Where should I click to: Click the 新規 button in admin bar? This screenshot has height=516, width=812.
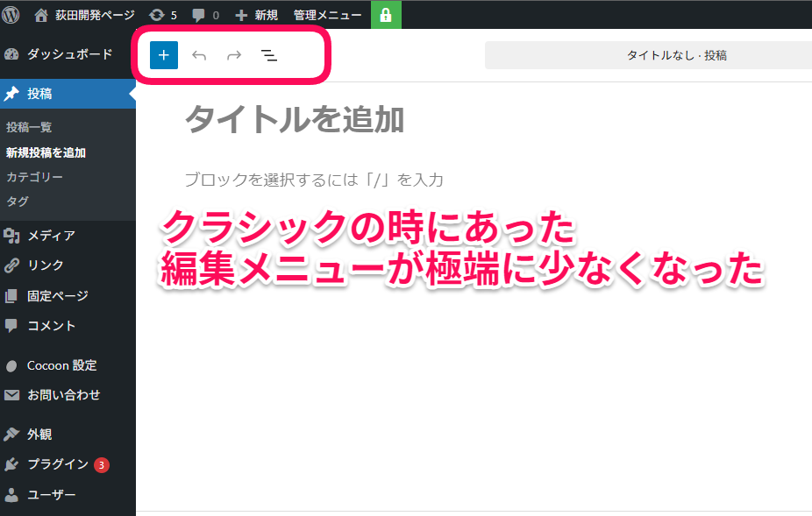click(256, 15)
